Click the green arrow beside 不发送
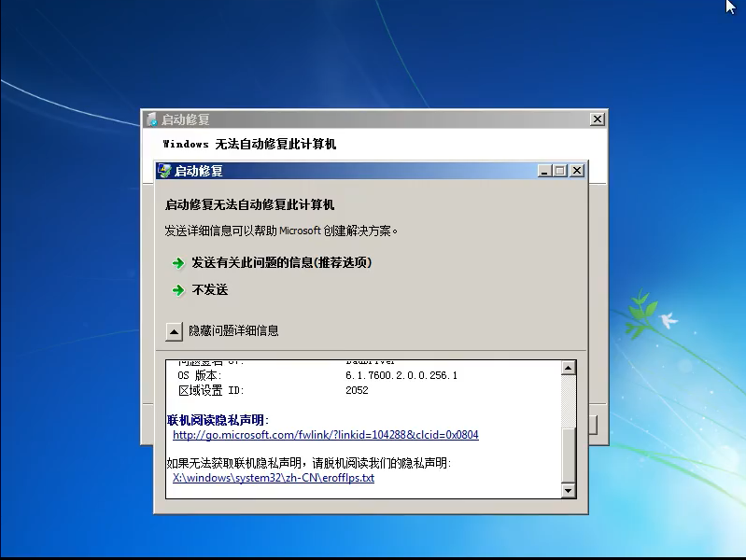746x560 pixels. [178, 290]
